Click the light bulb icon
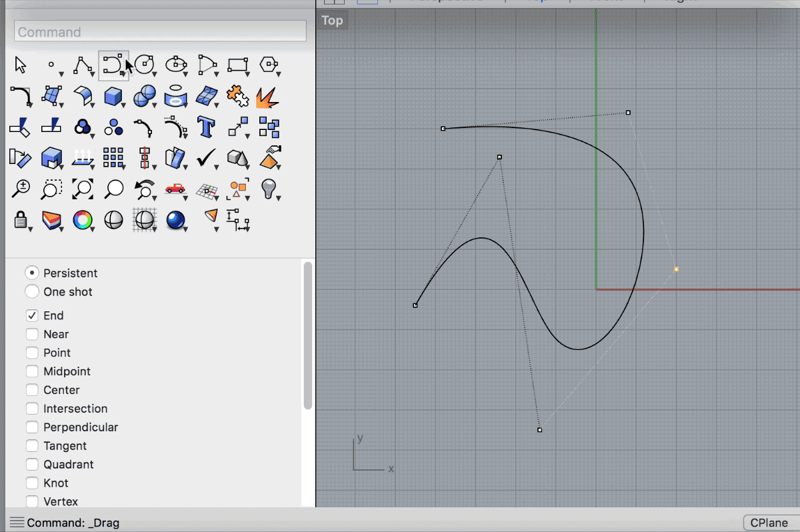The width and height of the screenshot is (800, 532). (268, 189)
